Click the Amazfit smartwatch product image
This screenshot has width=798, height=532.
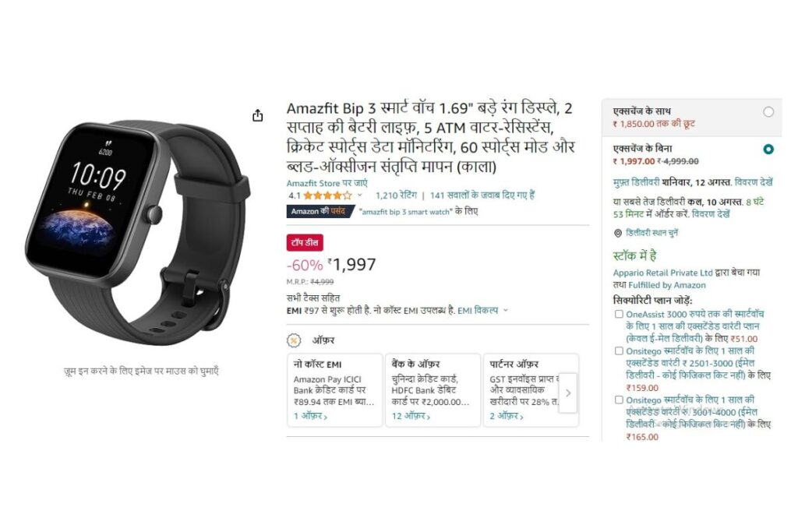pos(137,232)
